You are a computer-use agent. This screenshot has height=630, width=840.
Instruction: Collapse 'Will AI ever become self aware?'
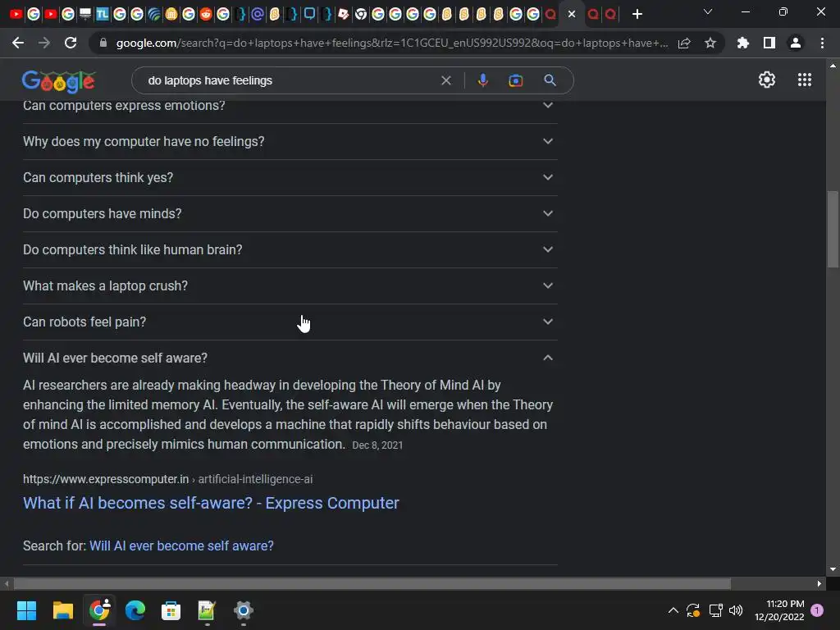[x=290, y=358]
